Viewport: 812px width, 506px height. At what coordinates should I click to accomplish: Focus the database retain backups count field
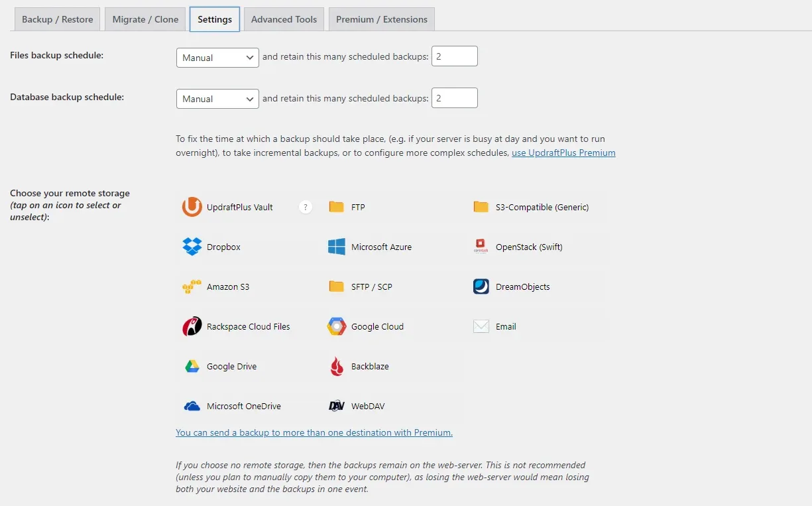pyautogui.click(x=455, y=97)
